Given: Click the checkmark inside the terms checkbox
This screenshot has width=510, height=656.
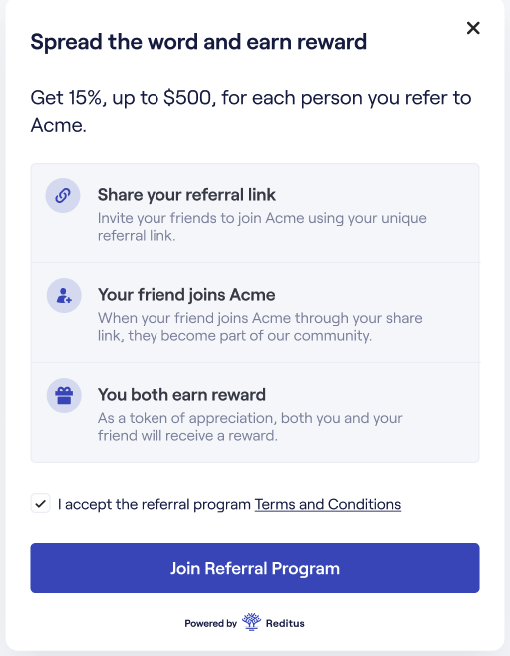Looking at the screenshot, I should 41,503.
